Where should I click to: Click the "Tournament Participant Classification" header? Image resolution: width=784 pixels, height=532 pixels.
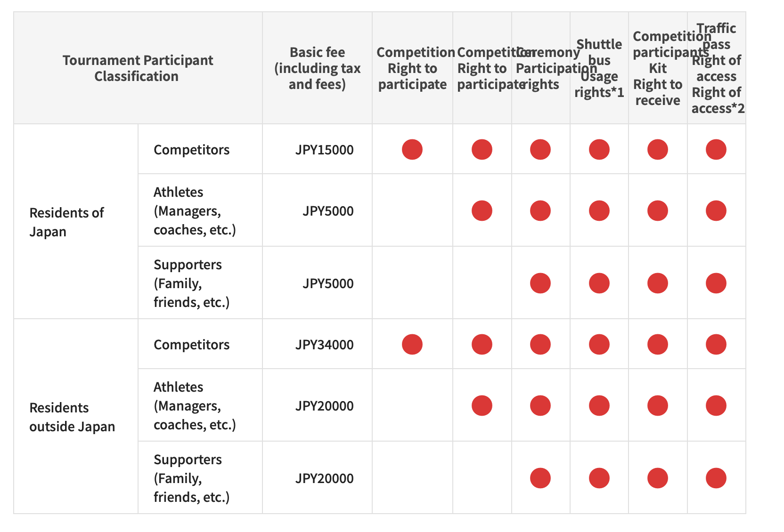coord(137,68)
